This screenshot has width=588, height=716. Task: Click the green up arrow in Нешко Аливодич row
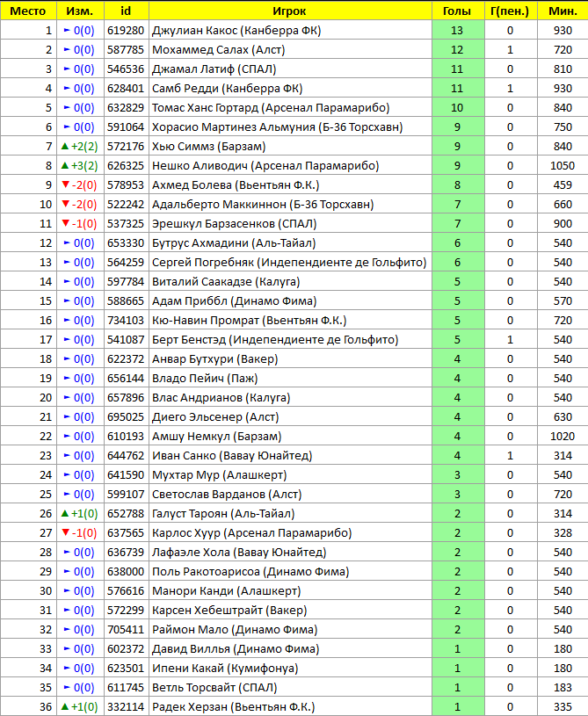[65, 165]
